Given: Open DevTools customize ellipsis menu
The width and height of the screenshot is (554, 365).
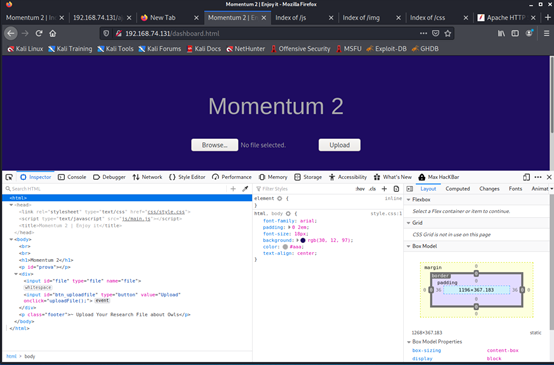Looking at the screenshot, I should pos(538,177).
